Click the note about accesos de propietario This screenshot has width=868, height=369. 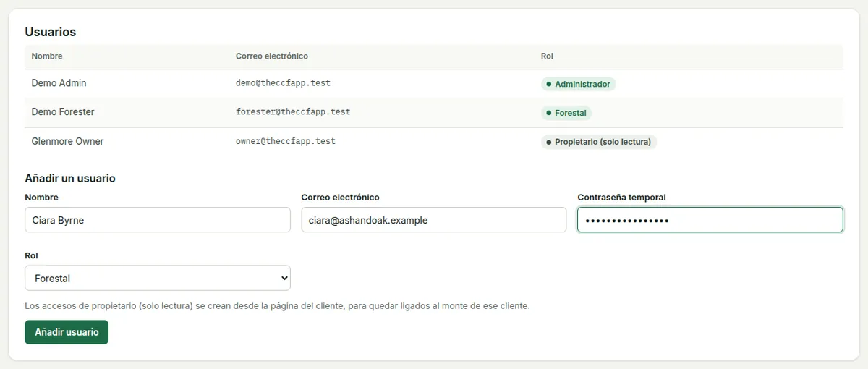(x=277, y=305)
